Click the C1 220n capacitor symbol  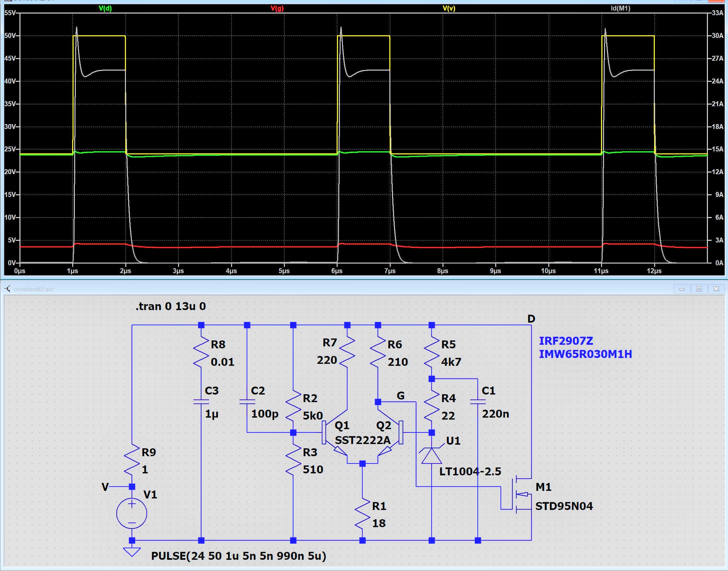[x=477, y=402]
